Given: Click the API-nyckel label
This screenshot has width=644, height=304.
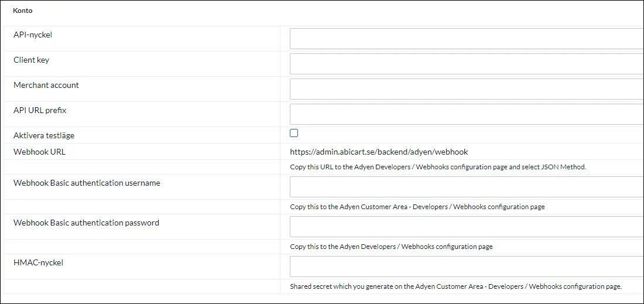Looking at the screenshot, I should coord(33,35).
